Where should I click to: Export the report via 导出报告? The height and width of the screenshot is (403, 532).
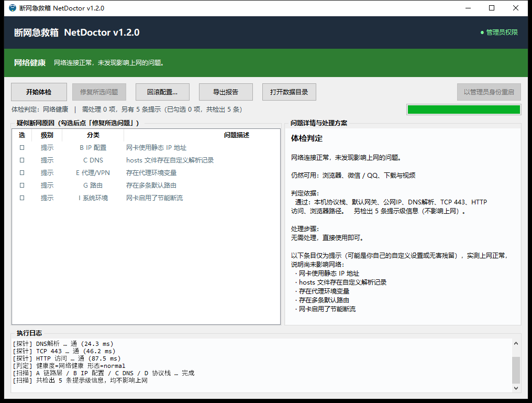click(x=226, y=92)
